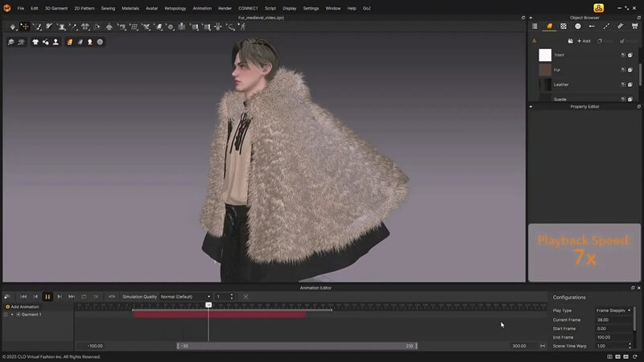Click the stepper next to value 1
644x362 pixels.
[232, 297]
